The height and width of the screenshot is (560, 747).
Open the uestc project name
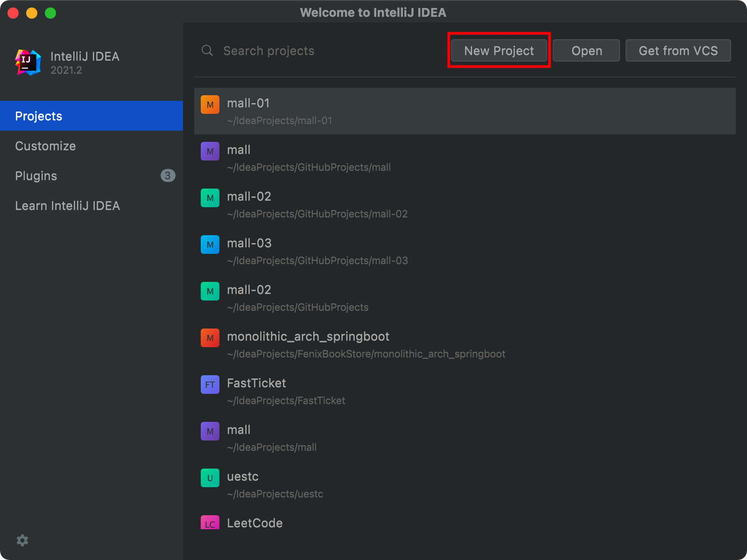pos(243,476)
